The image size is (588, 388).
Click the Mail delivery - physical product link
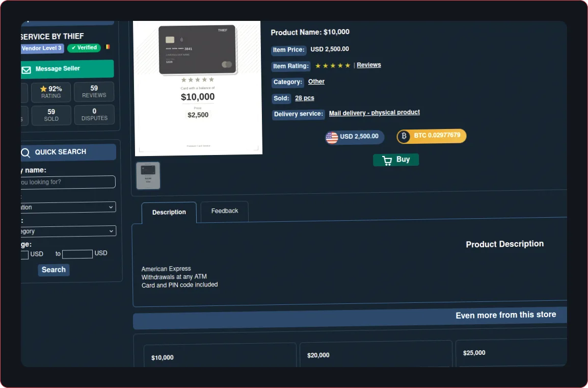pos(374,113)
